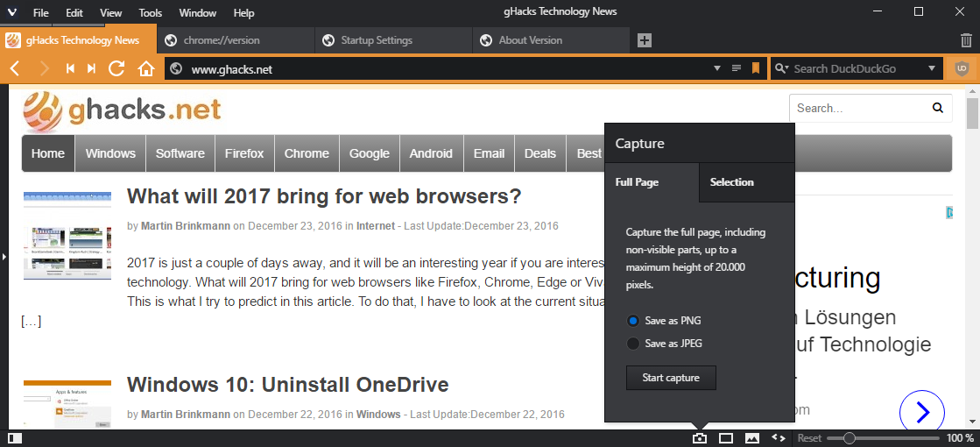Open the Windows nav category

click(110, 153)
